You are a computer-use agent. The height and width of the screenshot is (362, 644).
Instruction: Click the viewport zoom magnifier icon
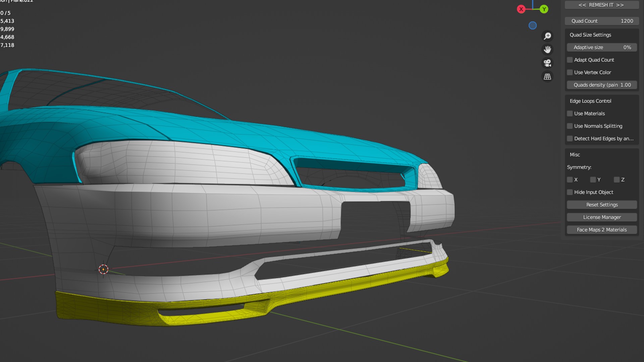[x=547, y=36]
